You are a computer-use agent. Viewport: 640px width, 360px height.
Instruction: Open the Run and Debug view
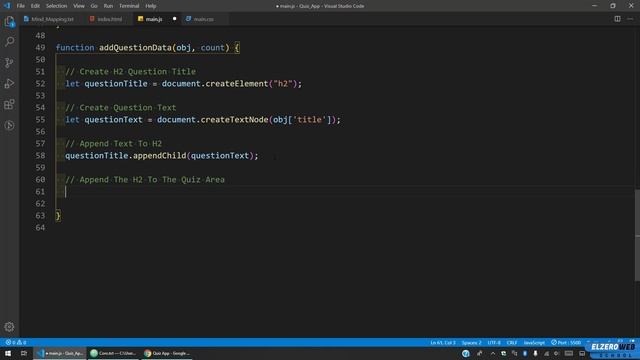click(9, 83)
